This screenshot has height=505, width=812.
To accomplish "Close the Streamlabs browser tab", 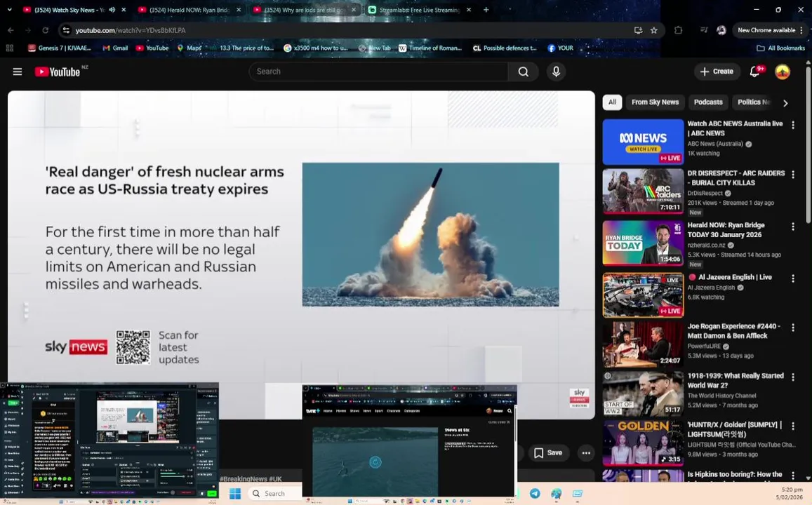I will click(469, 9).
